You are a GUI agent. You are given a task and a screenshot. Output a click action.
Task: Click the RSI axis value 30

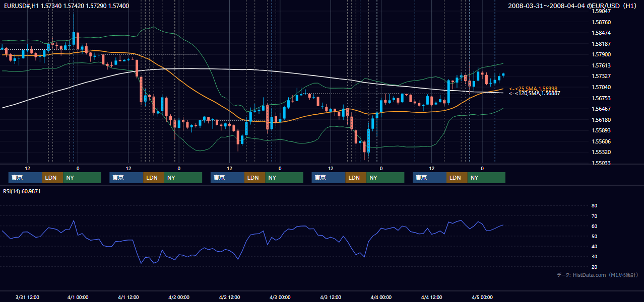594,257
